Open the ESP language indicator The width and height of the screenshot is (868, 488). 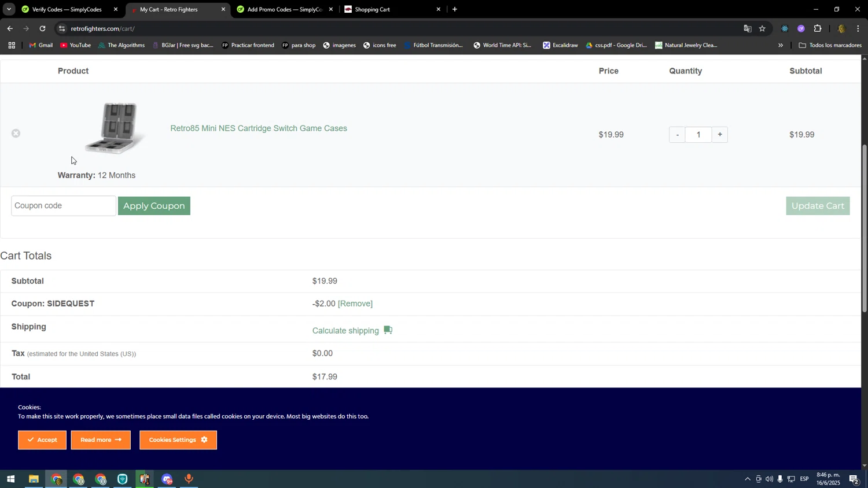(804, 479)
